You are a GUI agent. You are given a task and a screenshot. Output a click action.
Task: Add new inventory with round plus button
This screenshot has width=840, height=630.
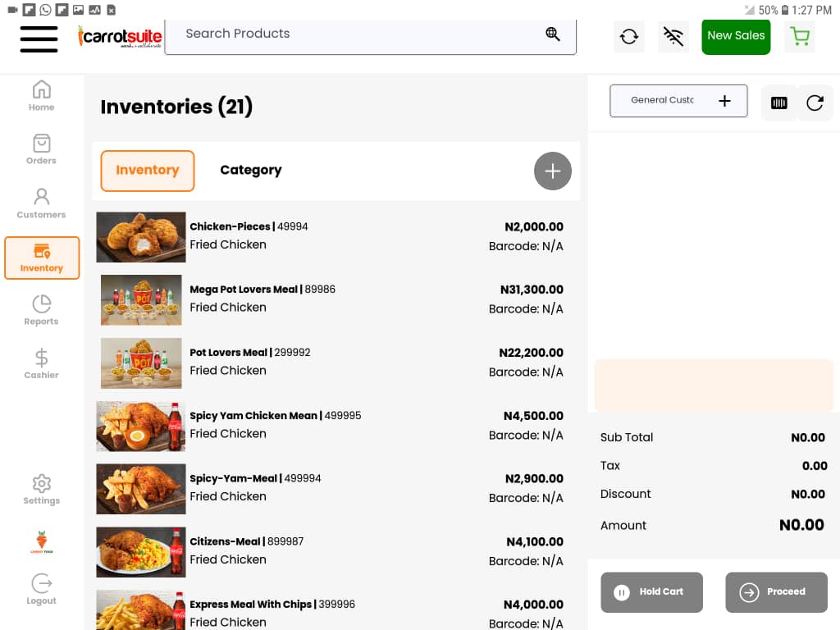click(553, 171)
